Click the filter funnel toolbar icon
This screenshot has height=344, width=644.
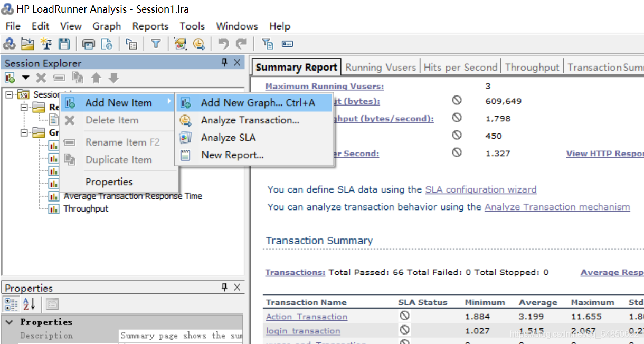pyautogui.click(x=156, y=44)
